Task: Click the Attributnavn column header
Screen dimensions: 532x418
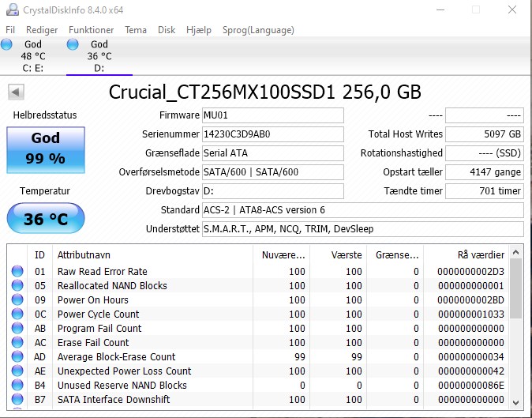Action: pos(152,255)
